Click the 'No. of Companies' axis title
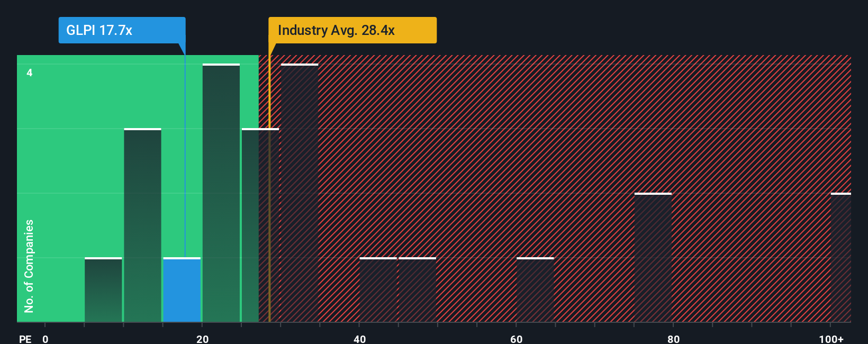868x344 pixels. (x=29, y=266)
